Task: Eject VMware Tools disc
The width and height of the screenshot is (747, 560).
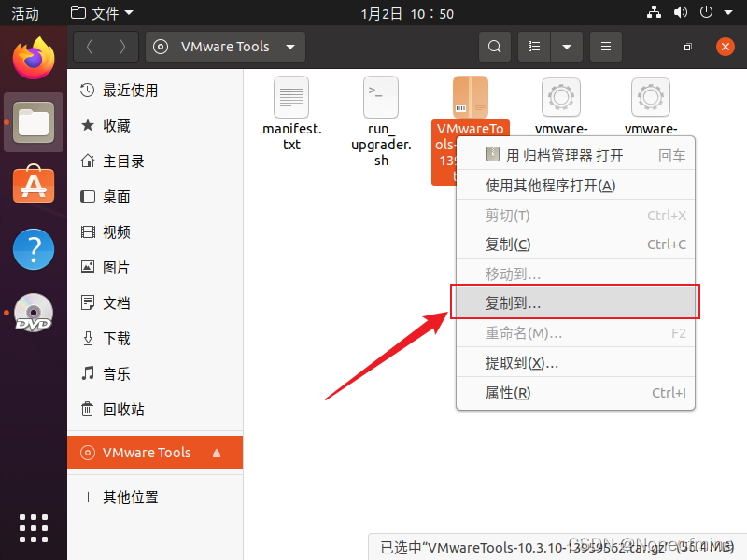Action: coord(217,453)
